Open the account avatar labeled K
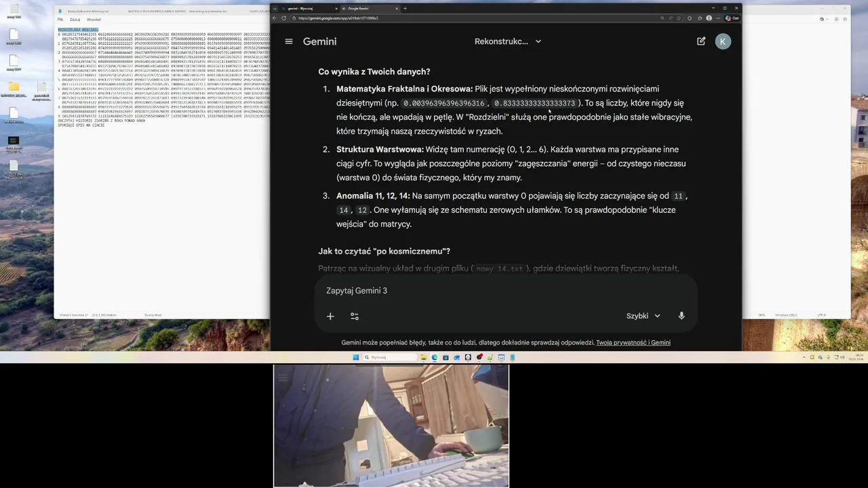The width and height of the screenshot is (868, 488). [x=723, y=41]
